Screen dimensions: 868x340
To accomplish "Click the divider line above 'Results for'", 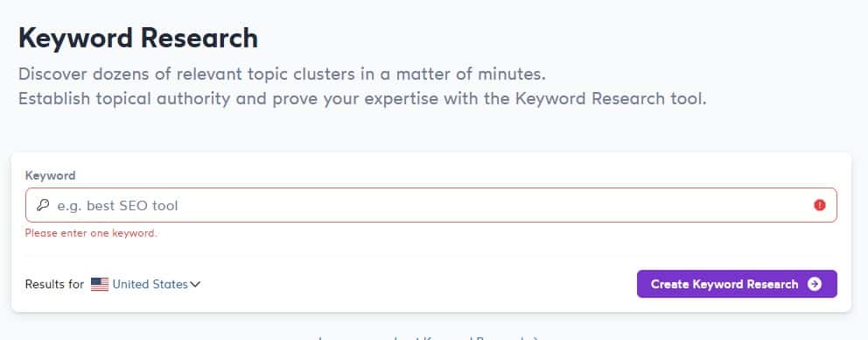I will 431,256.
